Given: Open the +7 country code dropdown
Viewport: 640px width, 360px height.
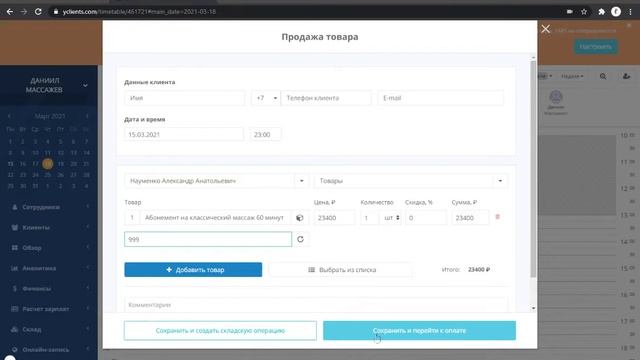Looking at the screenshot, I should [x=266, y=98].
